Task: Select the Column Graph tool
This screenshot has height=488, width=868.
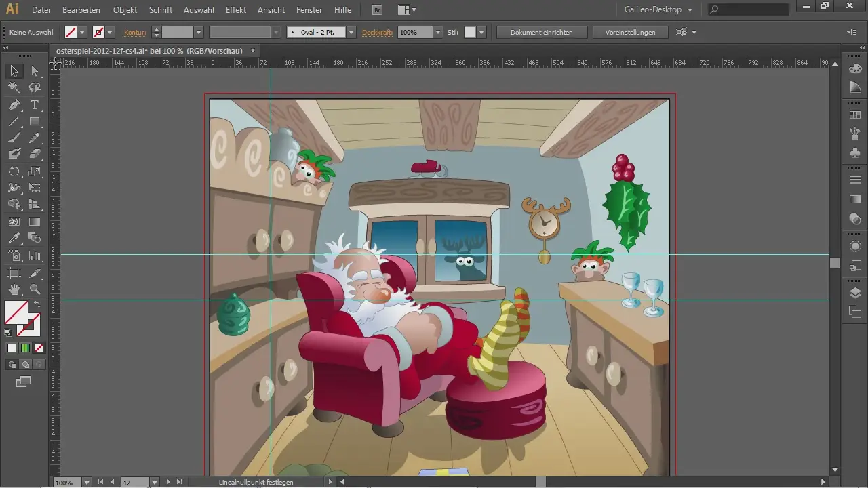Action: tap(35, 256)
